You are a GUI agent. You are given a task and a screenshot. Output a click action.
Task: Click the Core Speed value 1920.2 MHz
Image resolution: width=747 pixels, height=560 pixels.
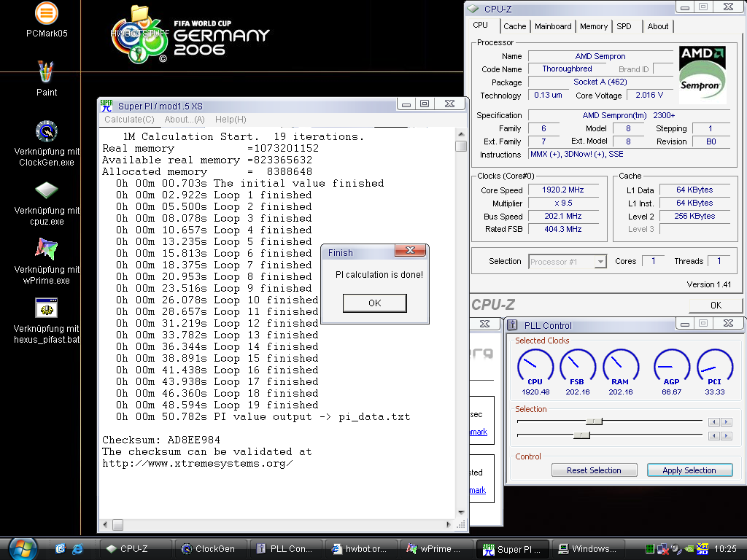point(563,190)
